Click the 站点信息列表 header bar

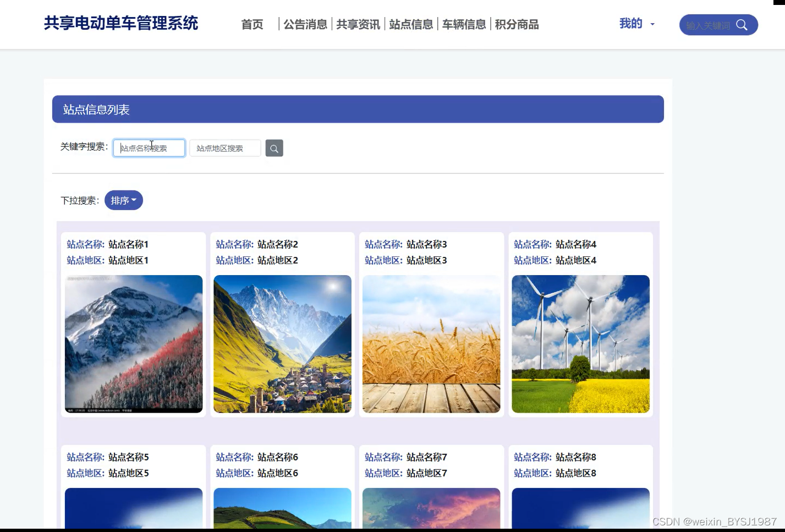358,109
